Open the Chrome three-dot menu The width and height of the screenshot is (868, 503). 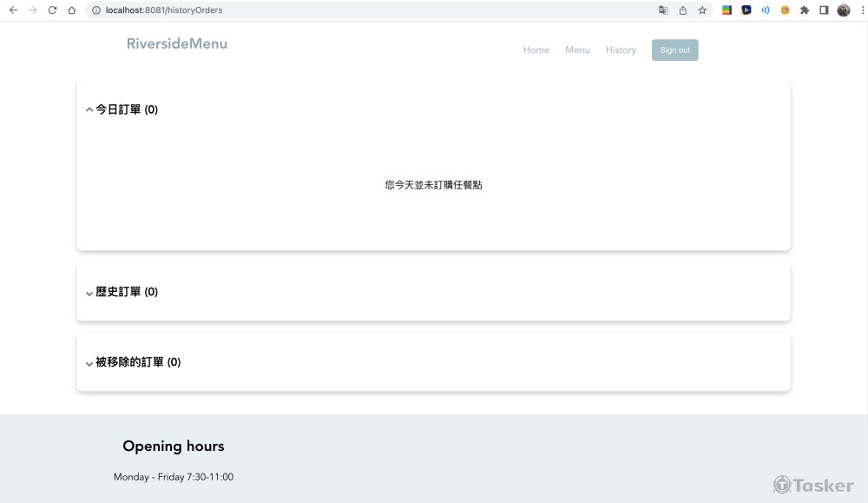point(859,10)
